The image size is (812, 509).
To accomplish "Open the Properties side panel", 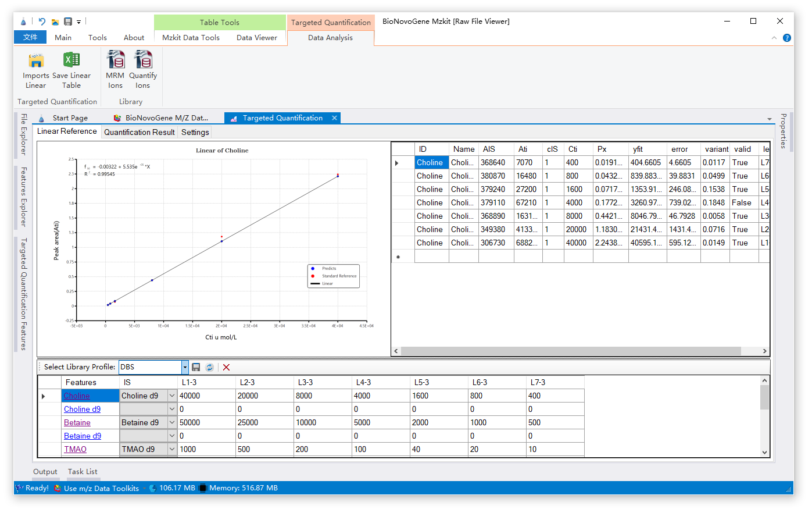I will coord(783,131).
